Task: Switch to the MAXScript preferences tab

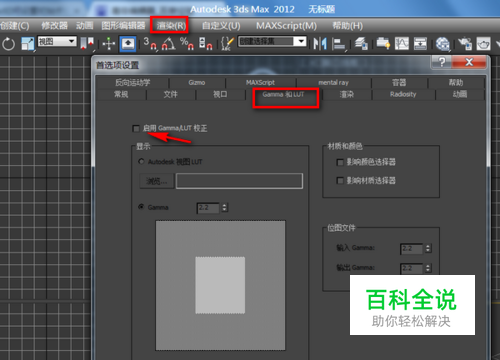Action: click(x=260, y=82)
